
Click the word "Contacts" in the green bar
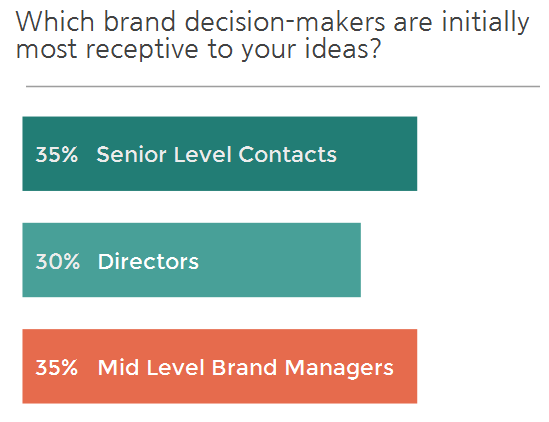click(x=287, y=154)
